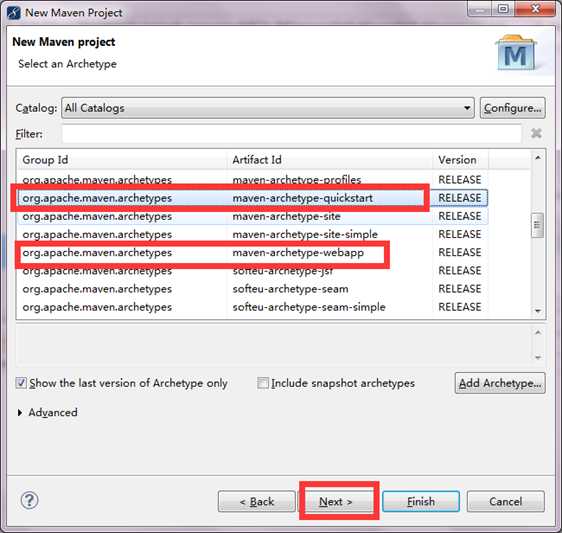Click the Maven M folder icon

(516, 52)
